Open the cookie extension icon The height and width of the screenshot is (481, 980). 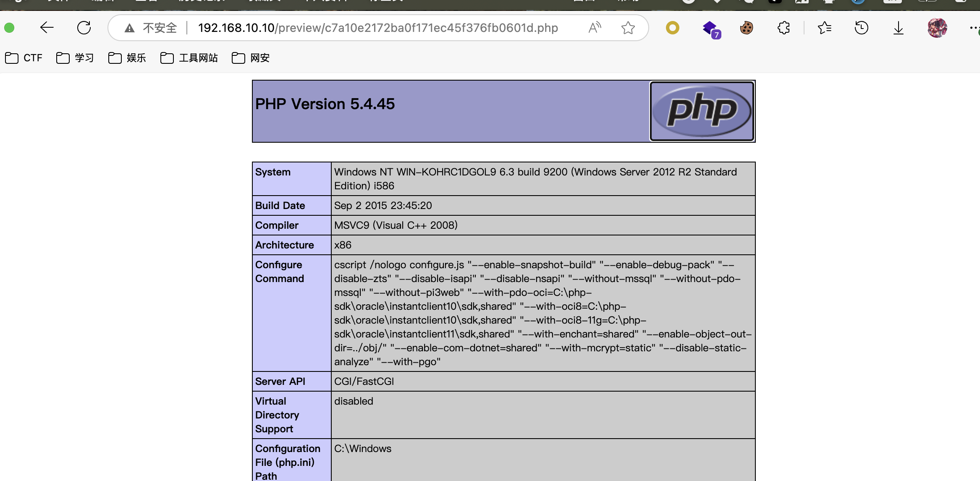point(747,28)
